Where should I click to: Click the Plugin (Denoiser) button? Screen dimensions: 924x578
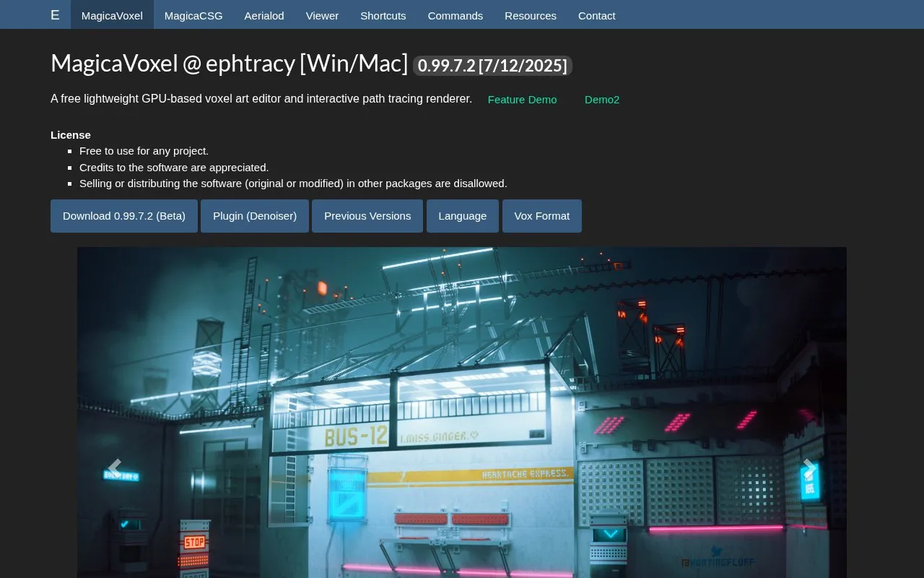[x=255, y=216]
